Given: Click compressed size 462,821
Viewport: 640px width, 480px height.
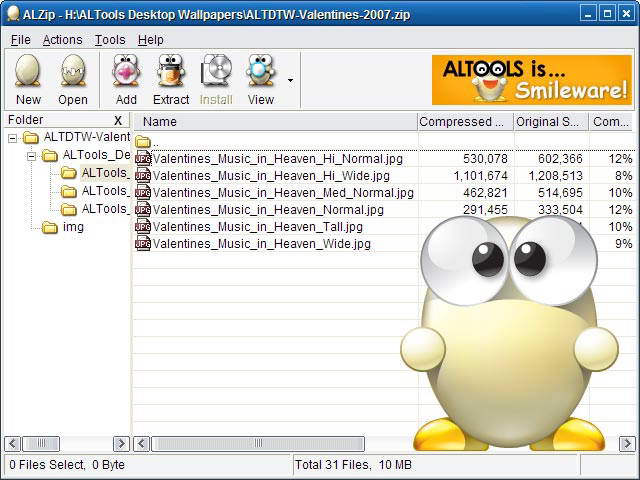Looking at the screenshot, I should point(485,193).
